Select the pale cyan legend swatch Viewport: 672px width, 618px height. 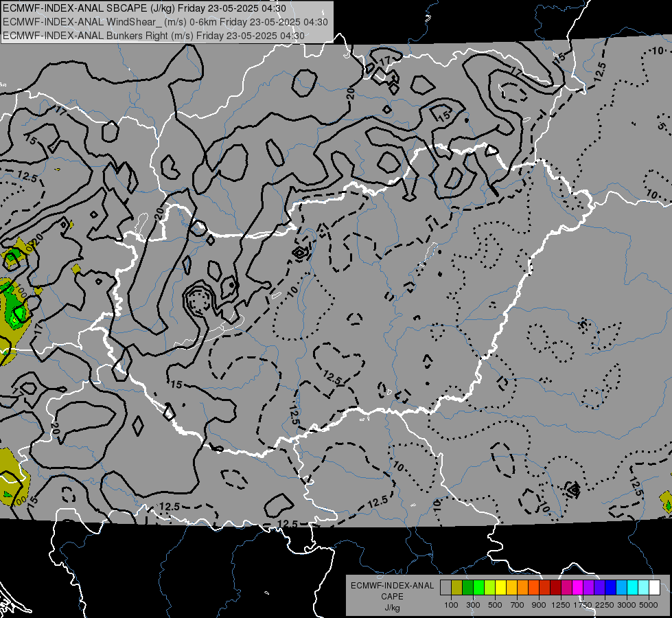pos(644,587)
